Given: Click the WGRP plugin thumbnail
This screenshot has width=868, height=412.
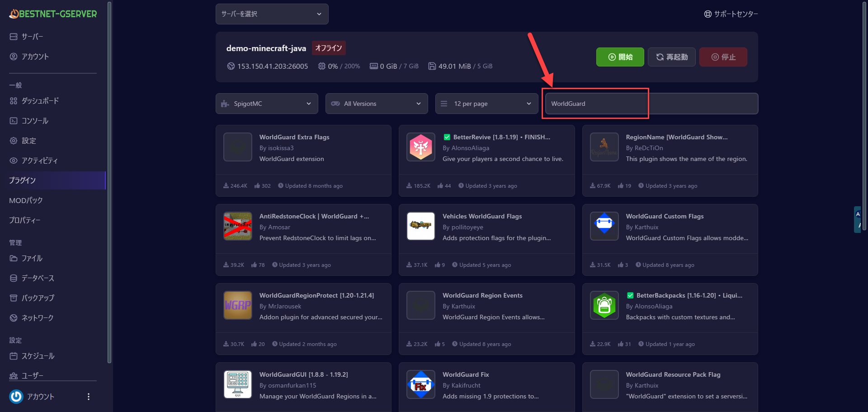Looking at the screenshot, I should [x=238, y=305].
